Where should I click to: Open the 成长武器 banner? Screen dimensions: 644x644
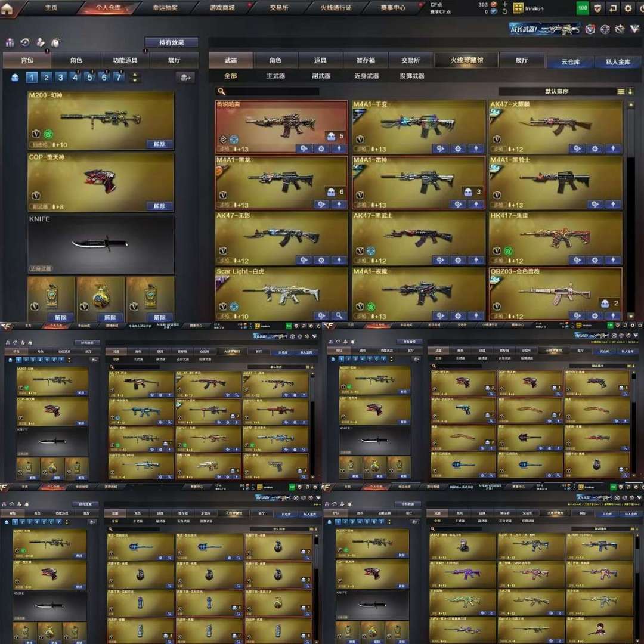[x=544, y=29]
